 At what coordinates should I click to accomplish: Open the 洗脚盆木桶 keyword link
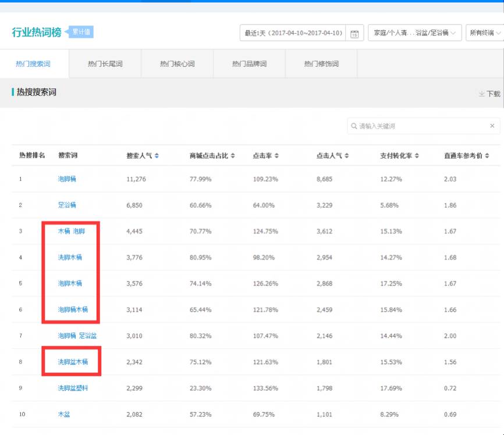[x=73, y=362]
